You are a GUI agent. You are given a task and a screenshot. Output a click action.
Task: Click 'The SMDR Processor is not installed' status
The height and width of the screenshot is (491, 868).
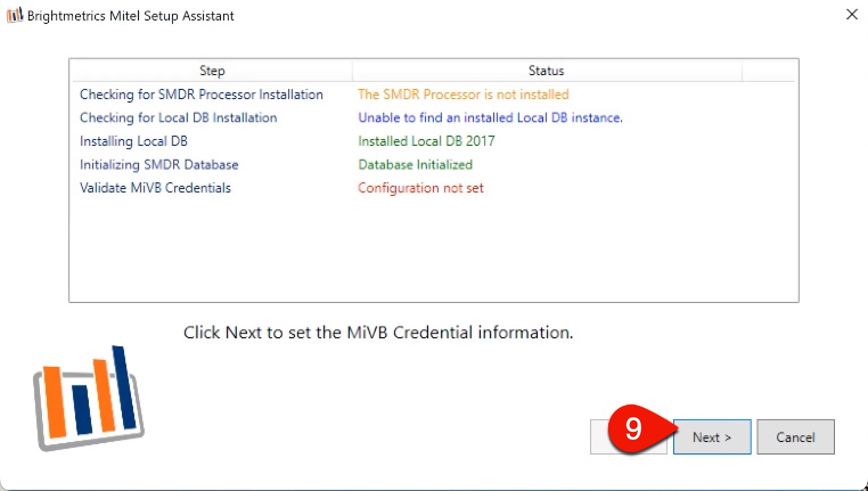point(463,95)
